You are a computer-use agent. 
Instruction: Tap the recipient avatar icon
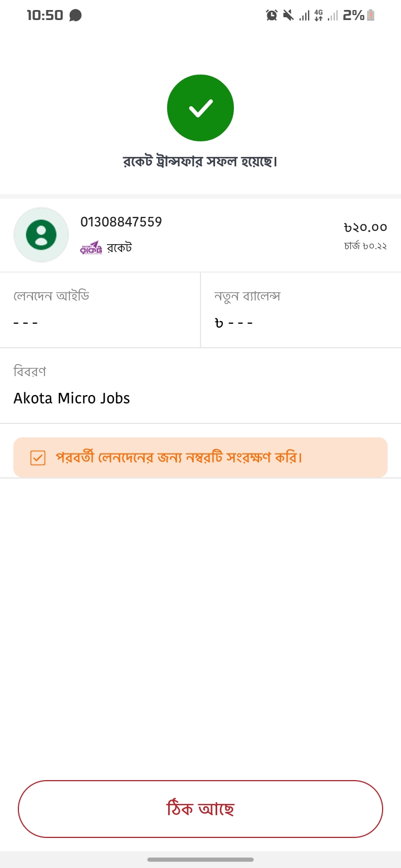click(x=41, y=235)
